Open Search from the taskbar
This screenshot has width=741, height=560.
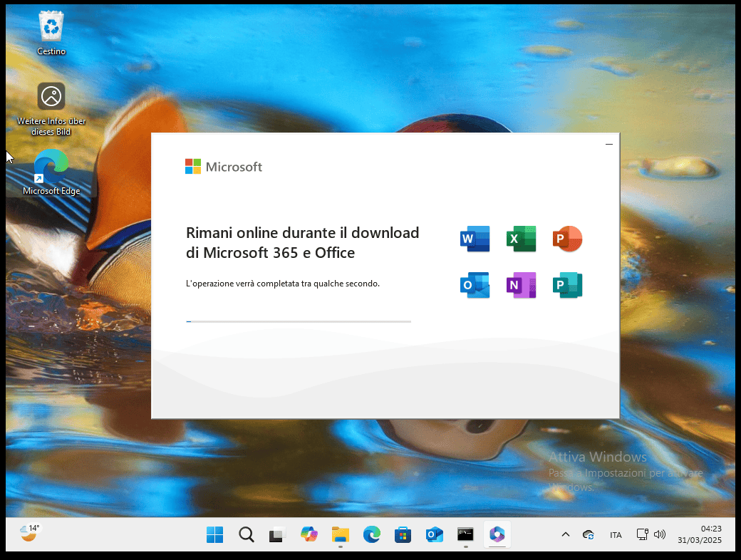coord(246,534)
